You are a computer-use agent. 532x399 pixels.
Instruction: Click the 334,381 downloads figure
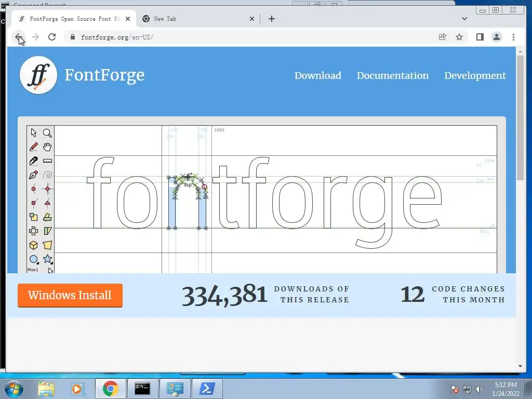pos(224,295)
